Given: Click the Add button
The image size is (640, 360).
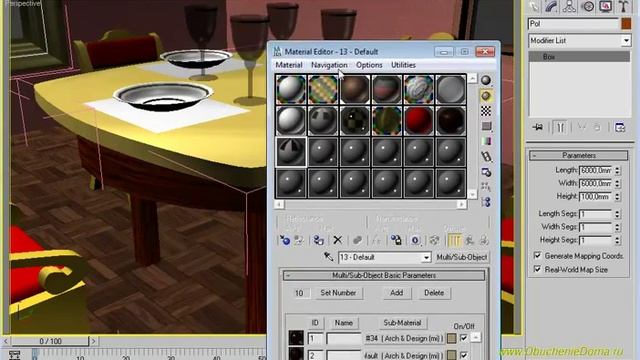Looking at the screenshot, I should tap(396, 293).
